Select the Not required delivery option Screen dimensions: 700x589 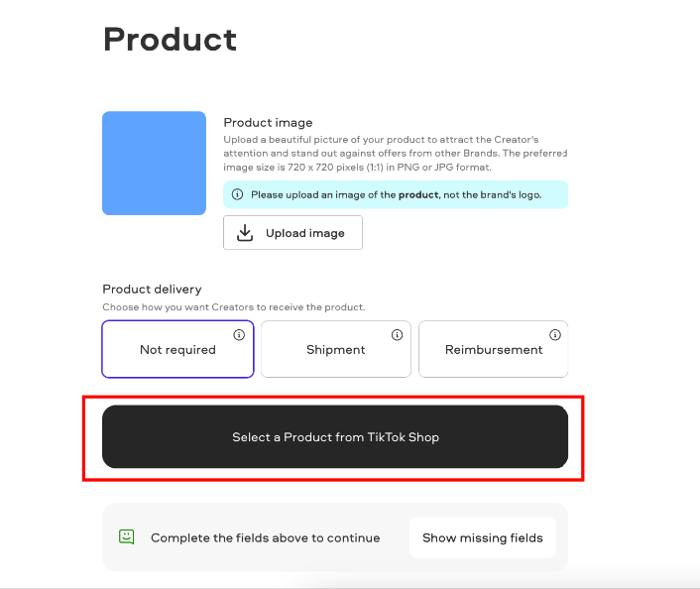click(x=177, y=349)
